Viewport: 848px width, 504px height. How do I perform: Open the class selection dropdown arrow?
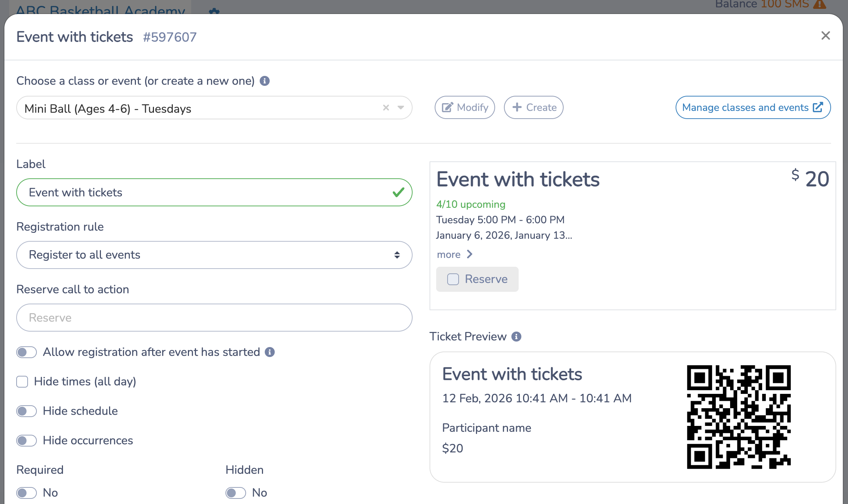click(x=400, y=108)
